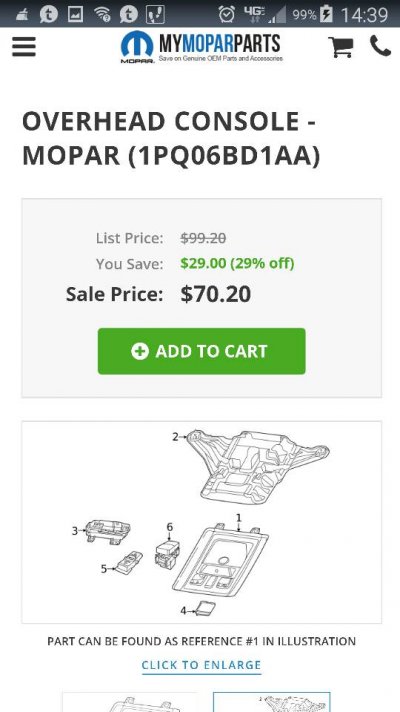This screenshot has width=400, height=712.
Task: Tap the status bar clock showing 14:39
Action: (x=364, y=15)
